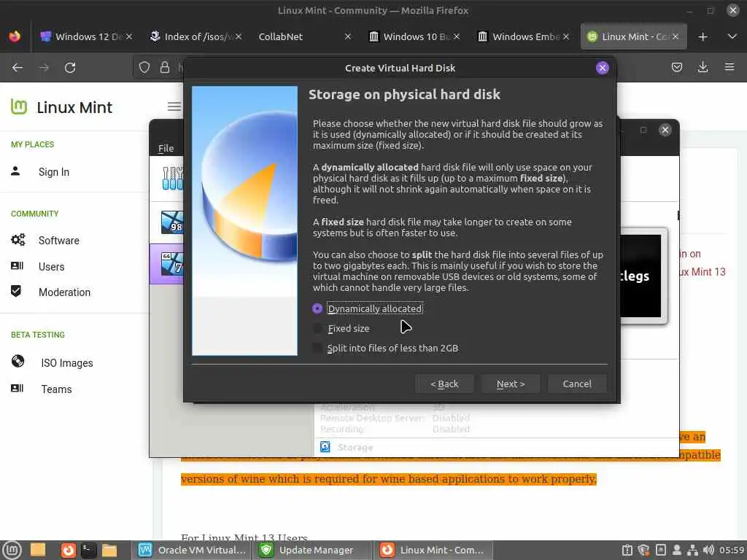Select the Fixed size radio option
The image size is (747, 560).
pos(317,329)
